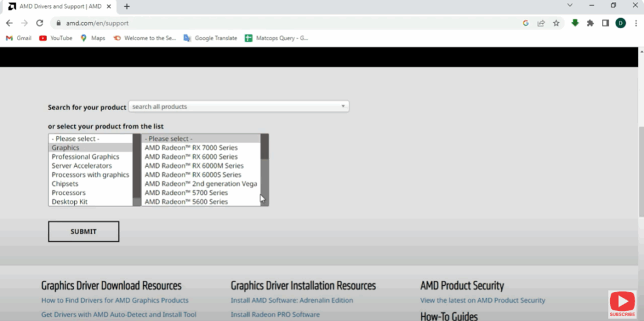644x321 pixels.
Task: Open the green download extension icon
Action: [x=575, y=23]
